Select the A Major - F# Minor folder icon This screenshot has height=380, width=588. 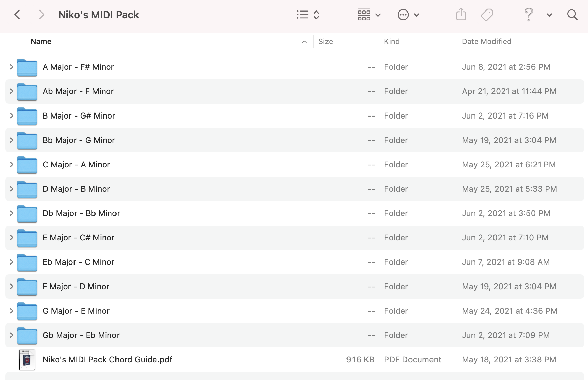pyautogui.click(x=27, y=67)
